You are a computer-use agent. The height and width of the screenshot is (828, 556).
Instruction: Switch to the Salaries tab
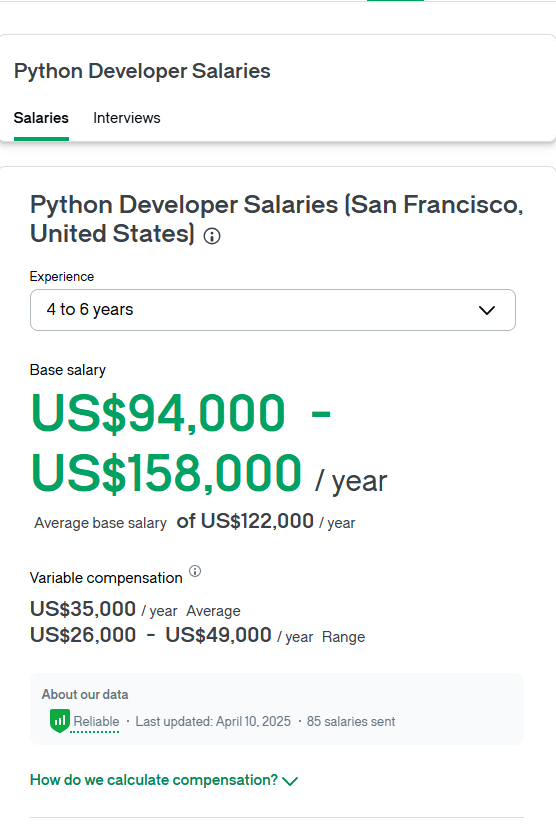click(x=41, y=118)
